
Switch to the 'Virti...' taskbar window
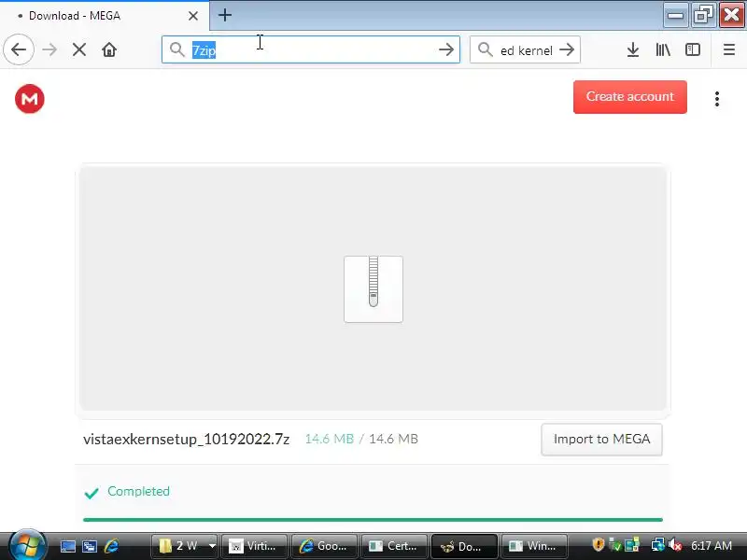pos(254,546)
